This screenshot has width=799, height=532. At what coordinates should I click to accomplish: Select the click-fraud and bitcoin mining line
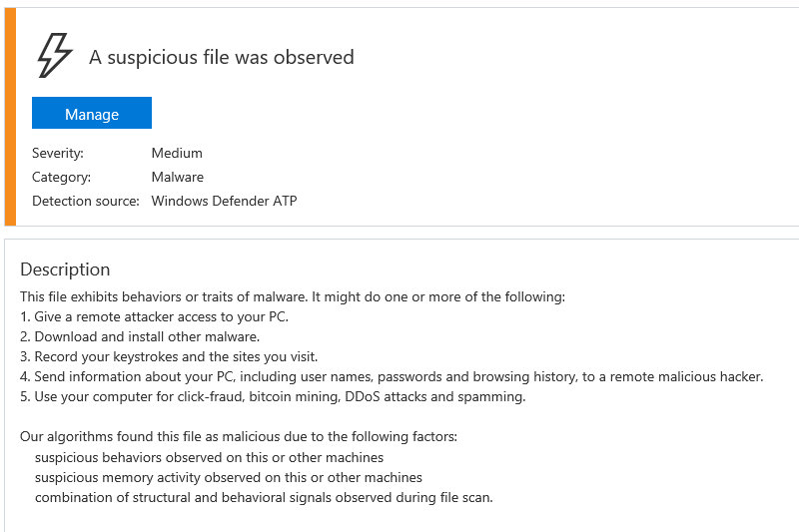[x=273, y=396]
